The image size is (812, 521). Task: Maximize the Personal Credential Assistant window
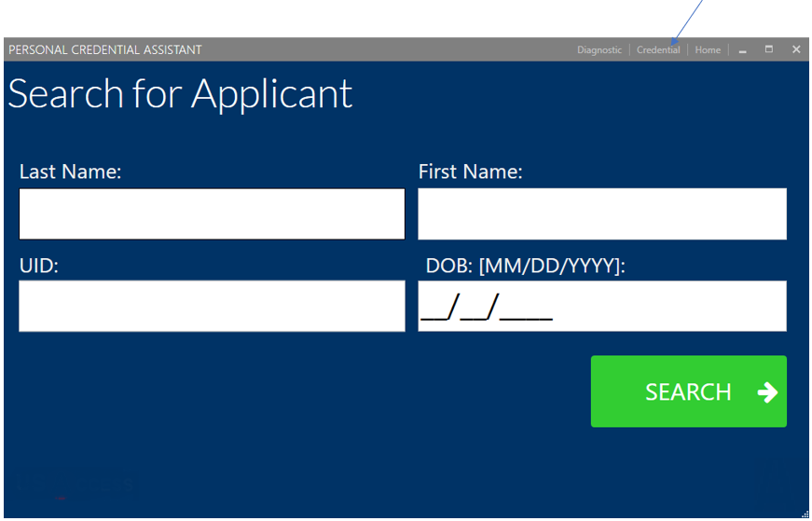point(769,49)
